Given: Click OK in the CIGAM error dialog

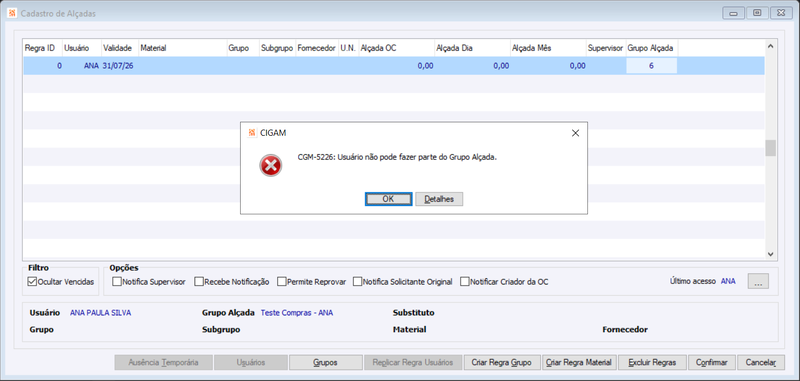Looking at the screenshot, I should point(388,199).
